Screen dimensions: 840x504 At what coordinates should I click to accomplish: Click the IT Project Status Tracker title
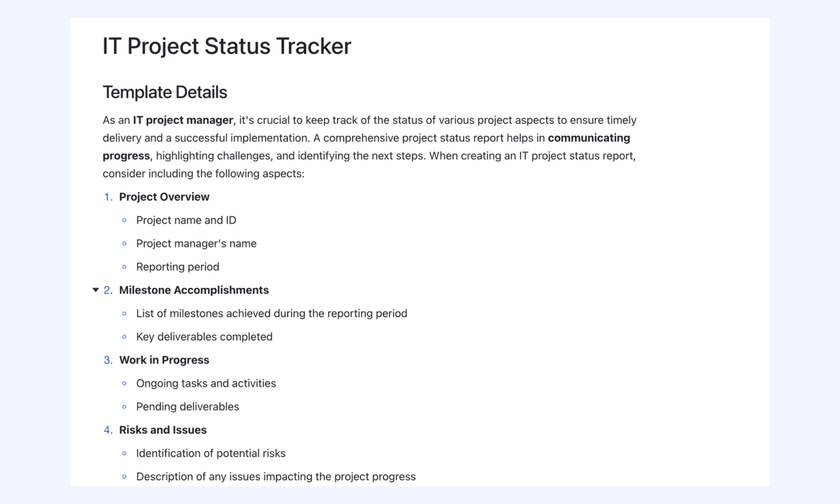pyautogui.click(x=227, y=46)
